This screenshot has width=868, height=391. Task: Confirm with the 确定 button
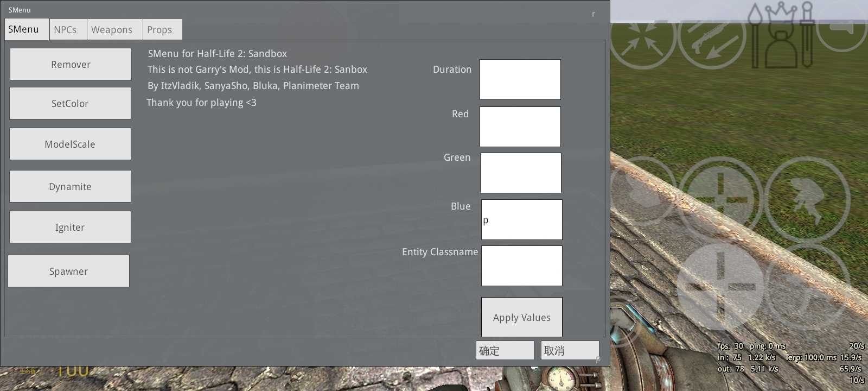(x=505, y=350)
